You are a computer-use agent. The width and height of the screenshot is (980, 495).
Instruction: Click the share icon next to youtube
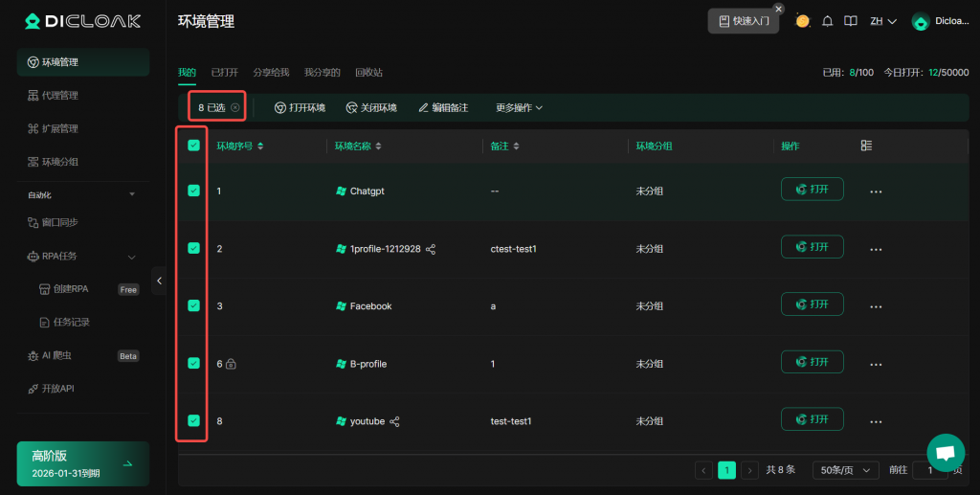click(394, 421)
